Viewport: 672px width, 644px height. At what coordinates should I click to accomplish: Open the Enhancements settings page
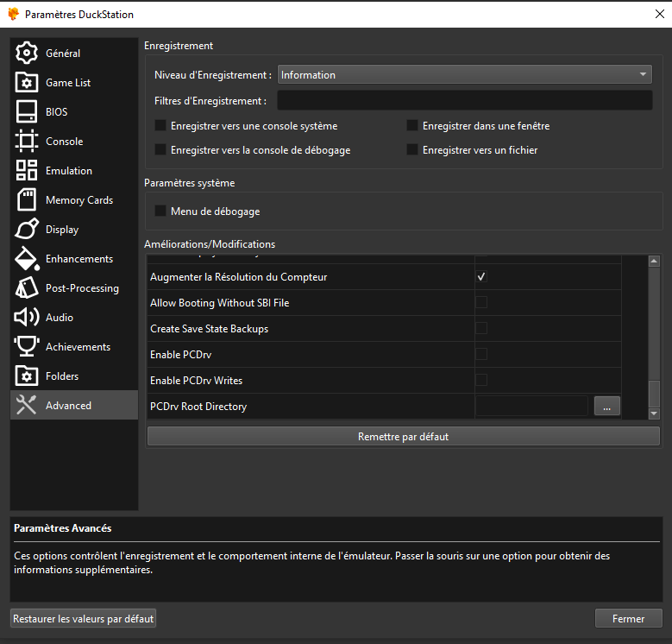74,258
